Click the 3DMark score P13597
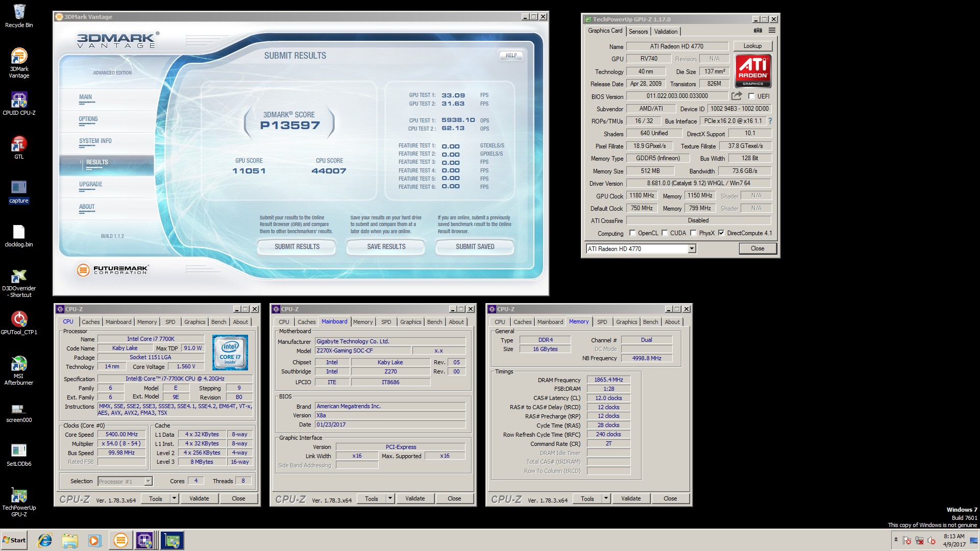Image resolution: width=980 pixels, height=551 pixels. click(290, 125)
